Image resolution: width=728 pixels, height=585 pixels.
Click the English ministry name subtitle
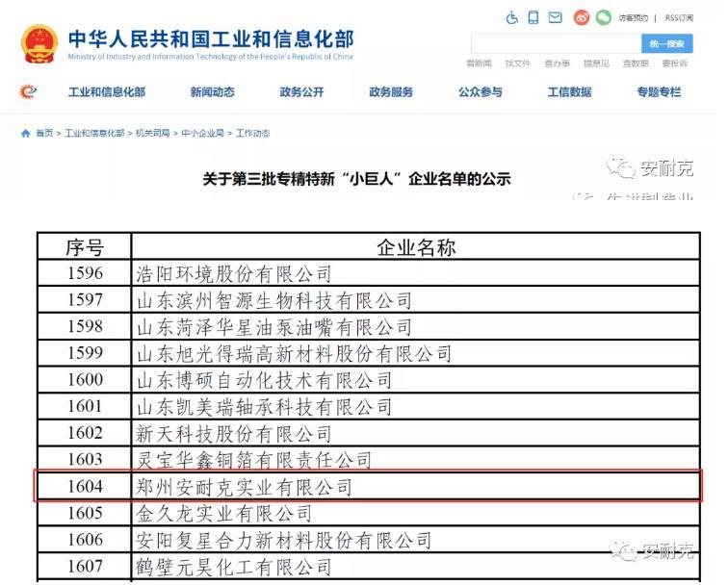pos(210,57)
